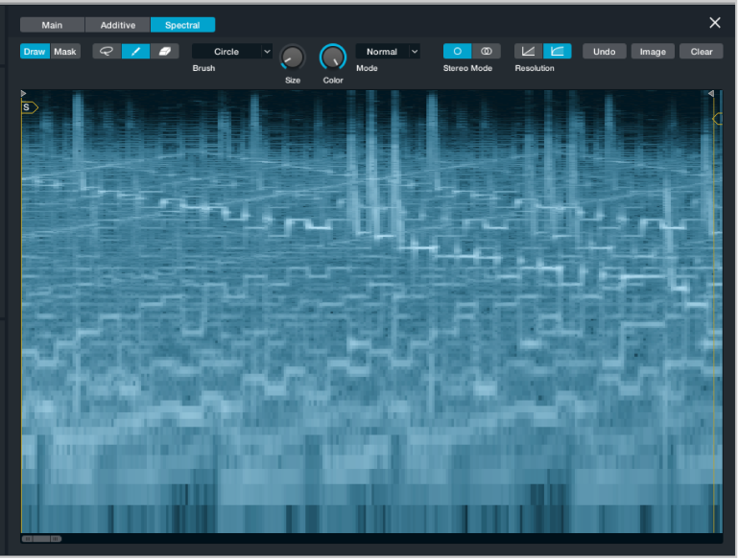
Task: Choose logarithmic resolution curve icon
Action: [558, 52]
